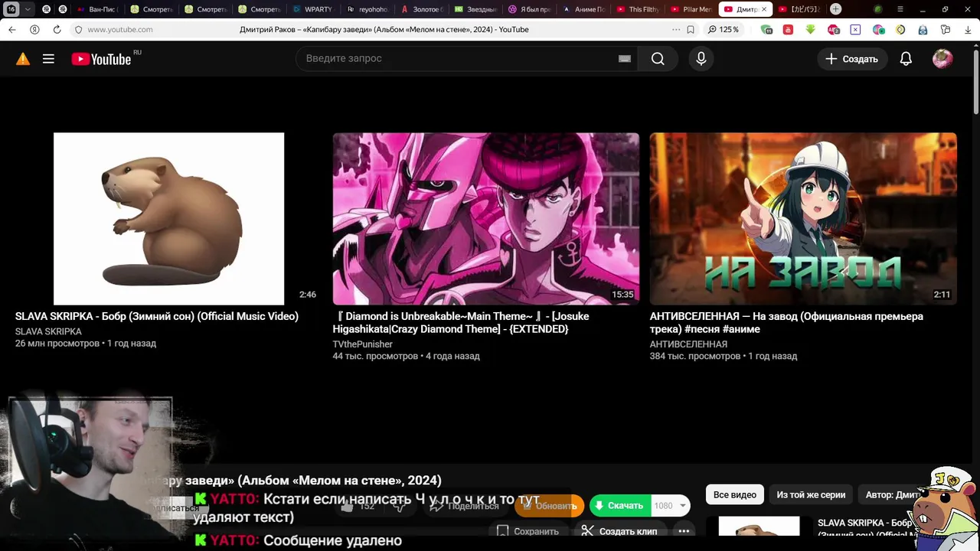980x551 pixels.
Task: Expand the tab list chevron
Action: [28, 9]
